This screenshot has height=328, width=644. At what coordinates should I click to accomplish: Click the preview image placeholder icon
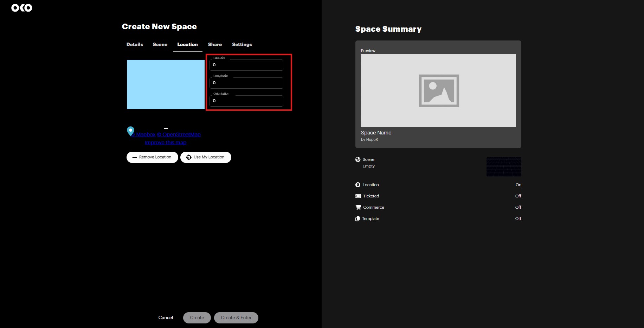click(439, 91)
